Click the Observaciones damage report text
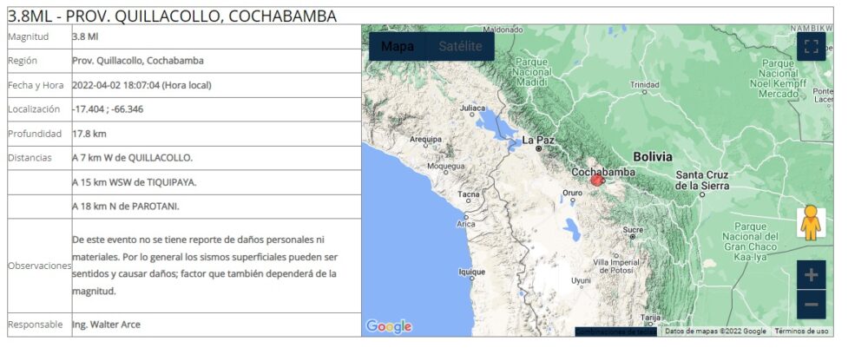 click(x=205, y=265)
